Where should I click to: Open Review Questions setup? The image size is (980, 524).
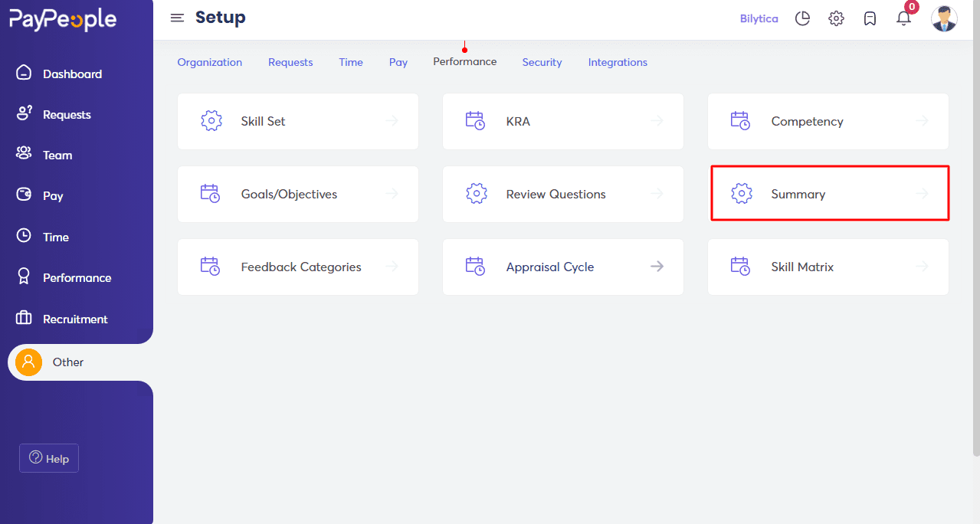coord(563,194)
